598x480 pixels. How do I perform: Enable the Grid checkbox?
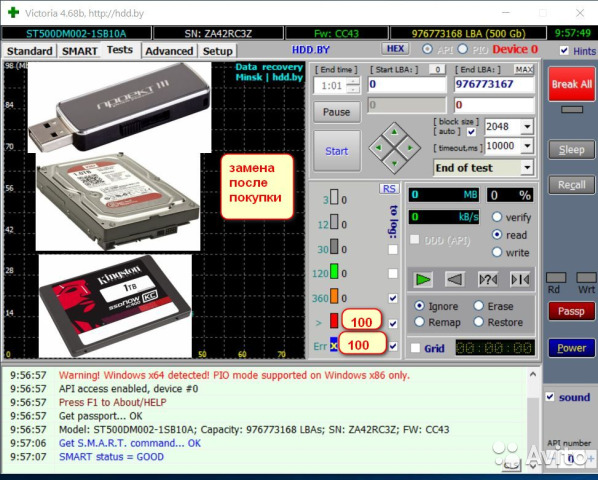(x=415, y=348)
